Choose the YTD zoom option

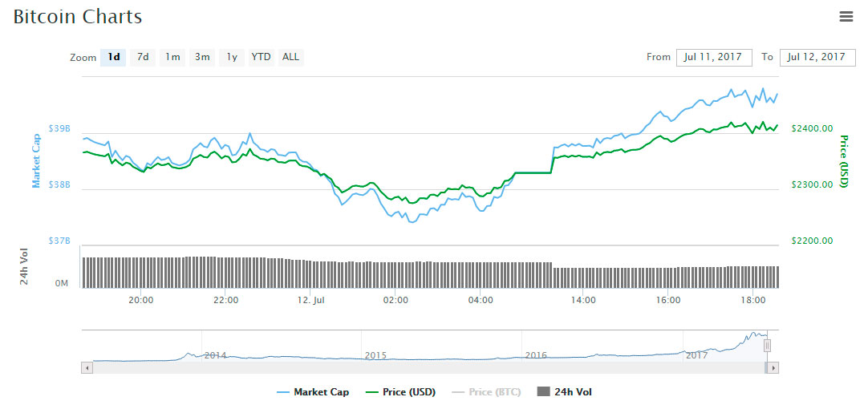click(261, 57)
